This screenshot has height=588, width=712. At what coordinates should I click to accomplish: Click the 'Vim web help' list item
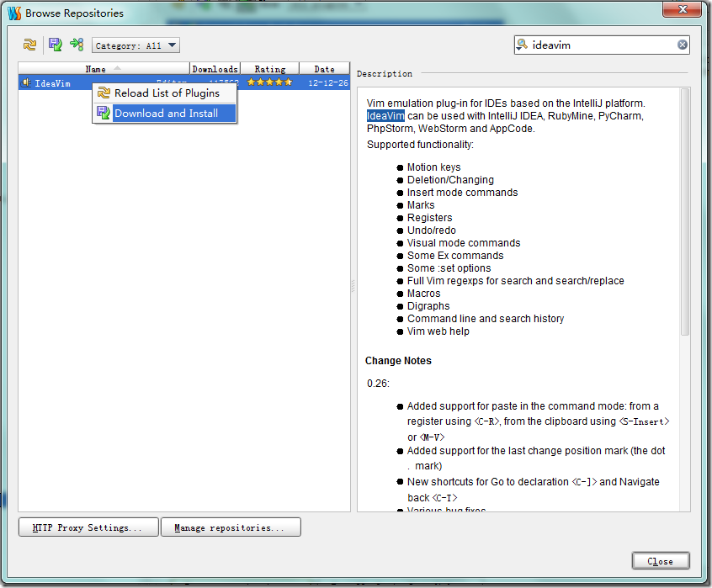pyautogui.click(x=438, y=331)
